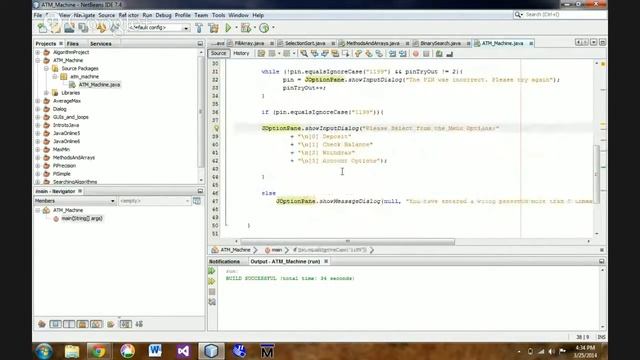Click the Projects panel vertical scrollbar
The image size is (640, 360).
pyautogui.click(x=201, y=111)
